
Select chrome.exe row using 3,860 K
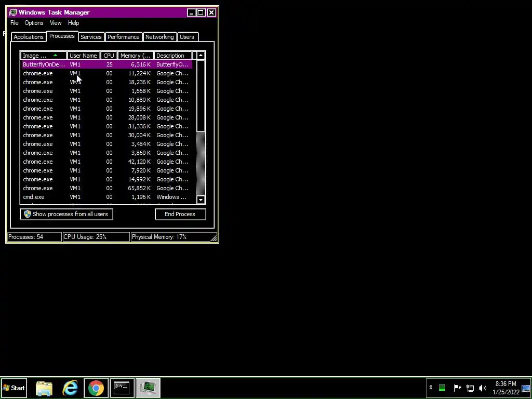pos(107,153)
